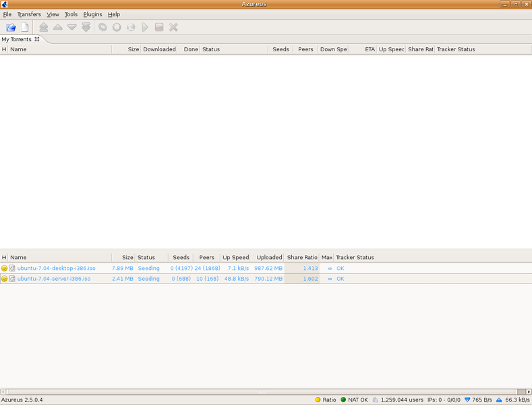Click the 66.3 kB/s upload rate
This screenshot has width=532, height=405.
517,400
